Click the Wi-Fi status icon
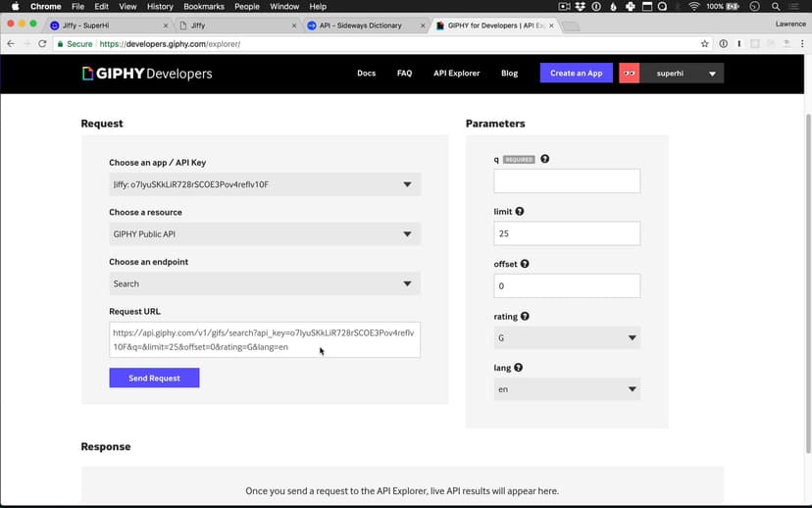 [694, 6]
